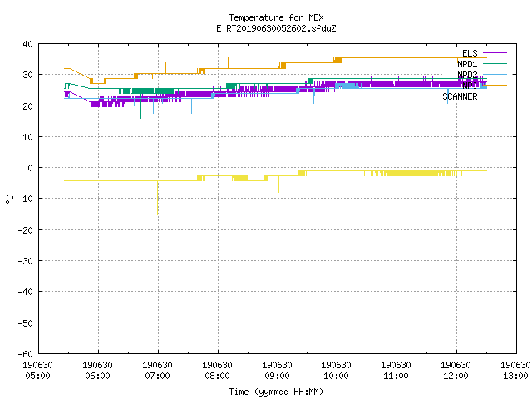
Task: Click the green NPD1 legend line sample
Action: tap(495, 63)
